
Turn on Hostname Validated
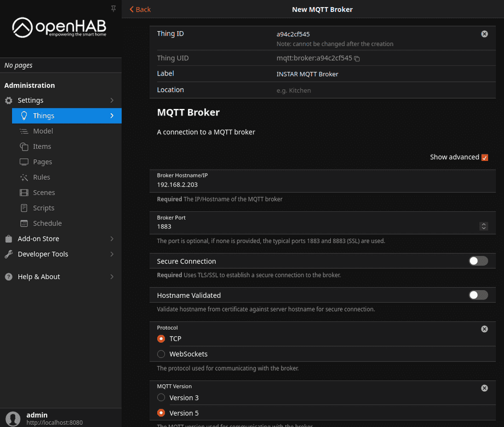point(478,295)
